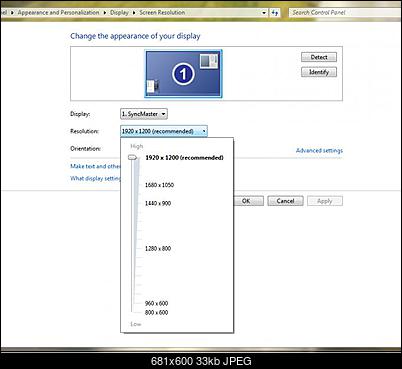The width and height of the screenshot is (402, 369).
Task: Open the Display dropdown showing SyncMaster
Action: (144, 114)
